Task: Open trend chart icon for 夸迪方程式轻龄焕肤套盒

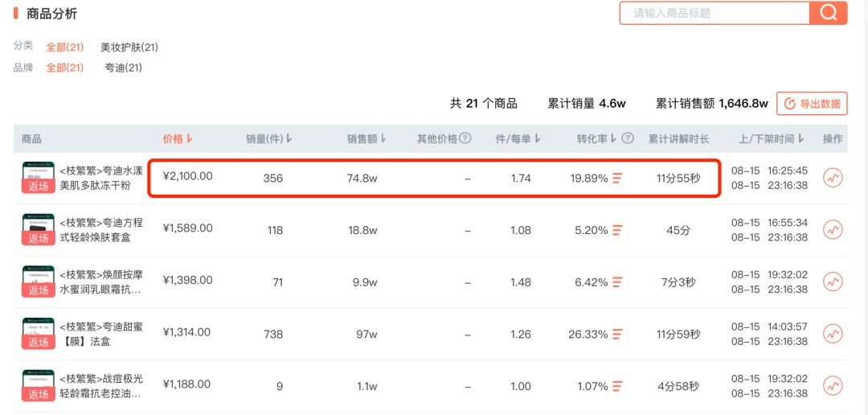Action: point(833,229)
